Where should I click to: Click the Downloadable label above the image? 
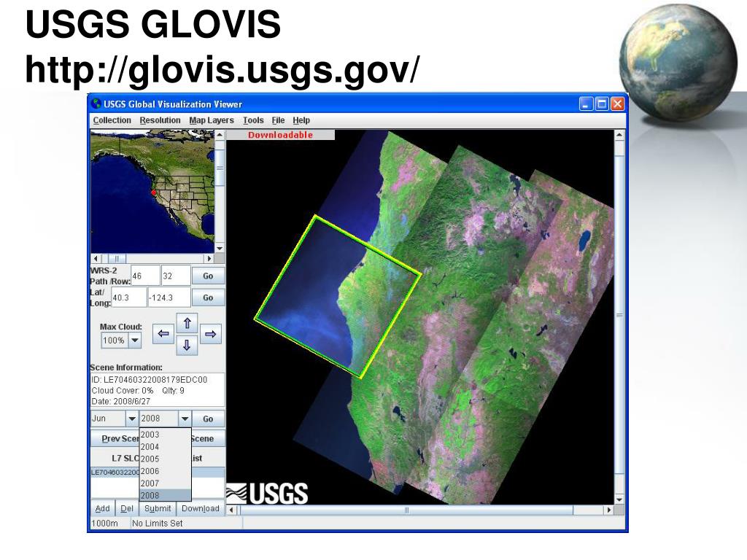[280, 135]
